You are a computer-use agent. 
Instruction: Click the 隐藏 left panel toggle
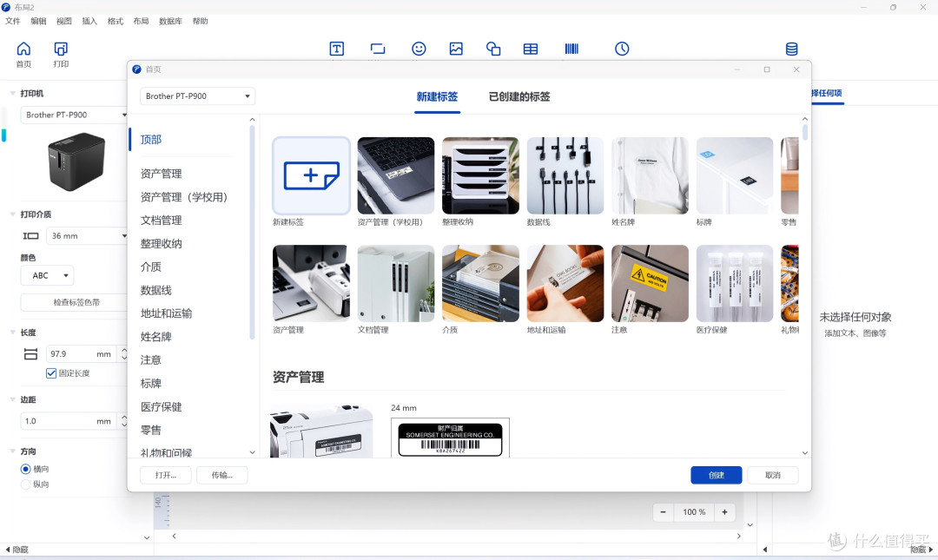click(x=17, y=550)
